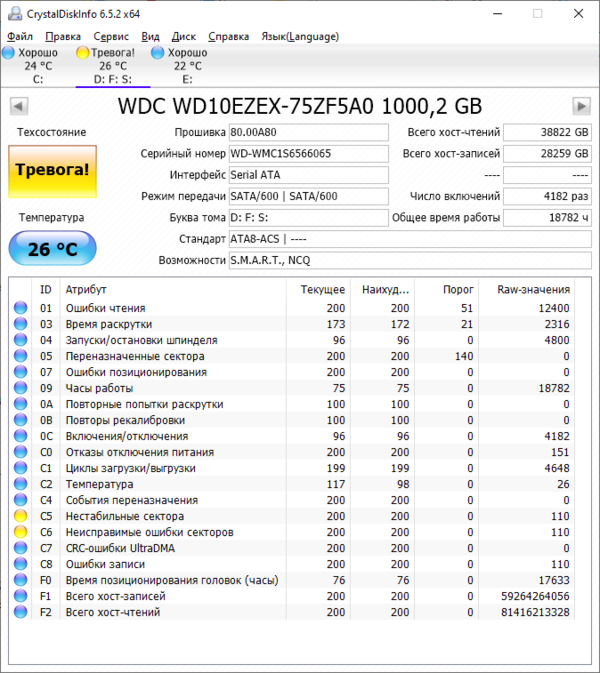
Task: Click total host reads value 38822 GB
Action: pyautogui.click(x=547, y=132)
